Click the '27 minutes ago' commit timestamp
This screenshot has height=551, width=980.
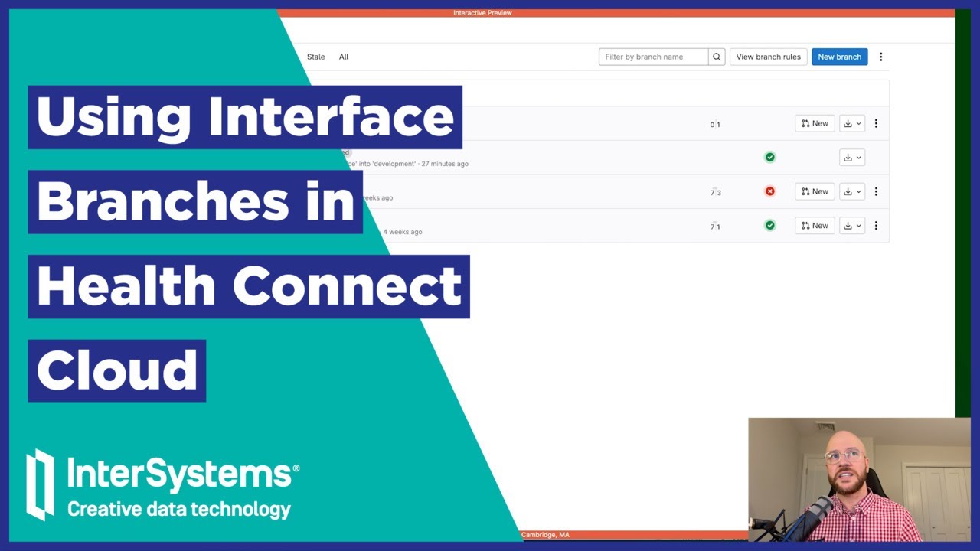[445, 164]
